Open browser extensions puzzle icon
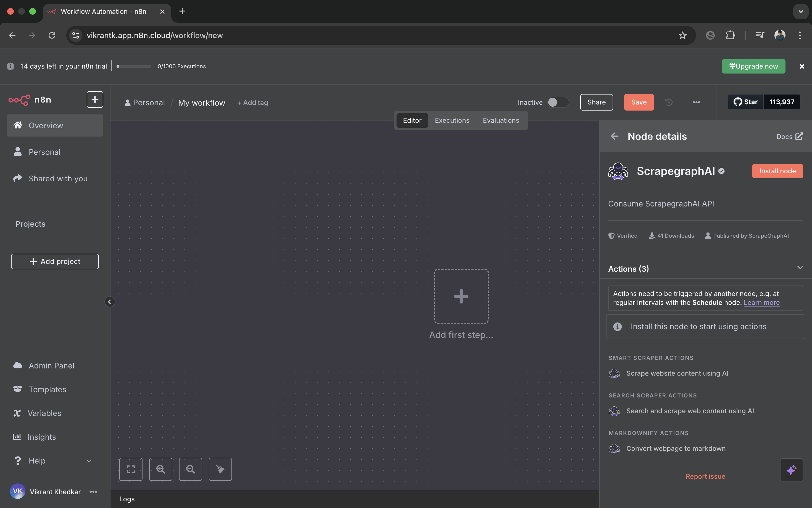812x508 pixels. point(731,35)
